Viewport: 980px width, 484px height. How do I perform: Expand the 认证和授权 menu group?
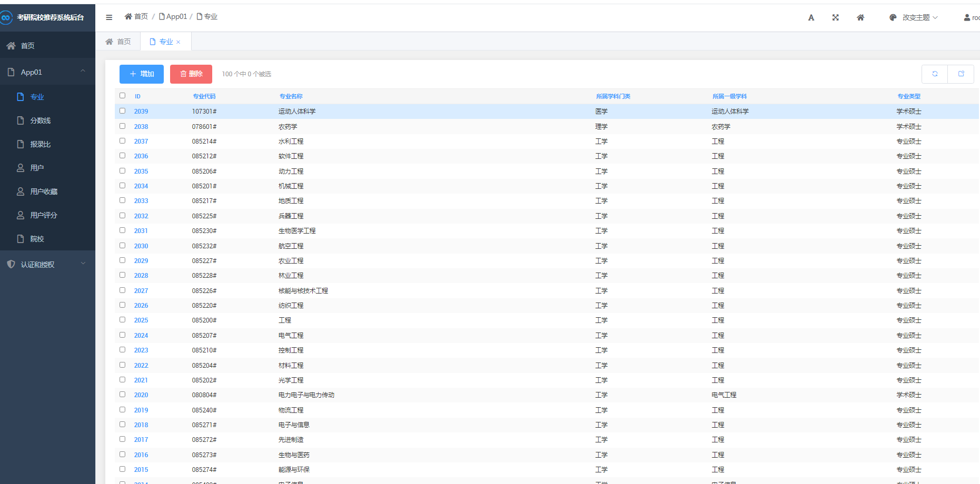point(47,265)
